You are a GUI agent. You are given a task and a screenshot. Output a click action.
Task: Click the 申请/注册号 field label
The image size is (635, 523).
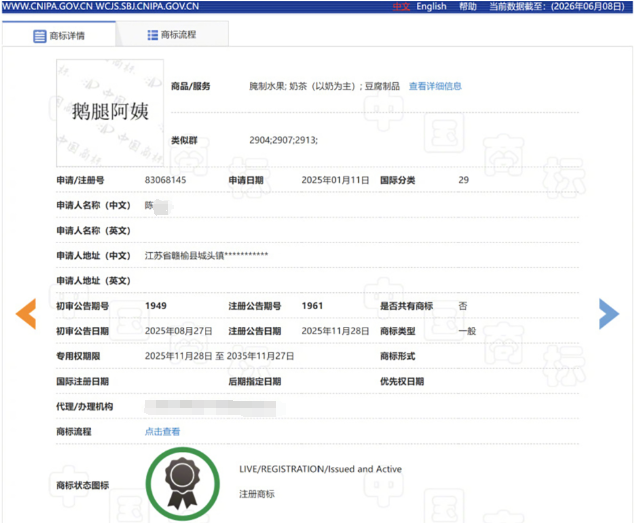click(80, 180)
